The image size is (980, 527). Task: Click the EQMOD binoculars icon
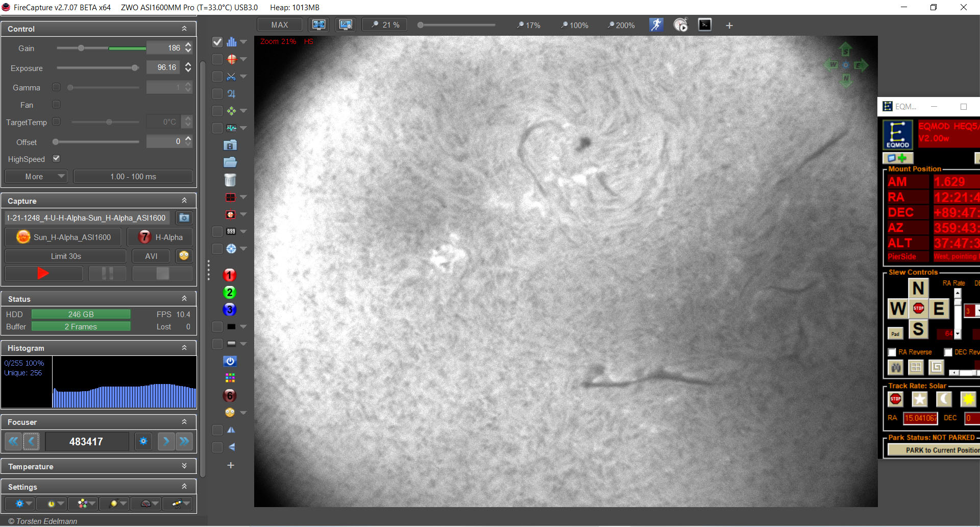click(895, 367)
